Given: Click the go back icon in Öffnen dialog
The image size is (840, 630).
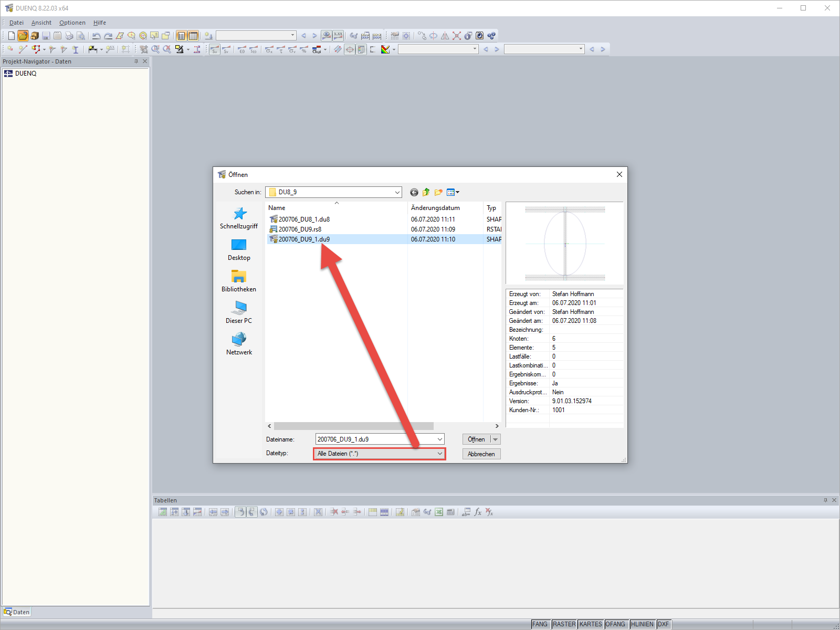Looking at the screenshot, I should 414,192.
